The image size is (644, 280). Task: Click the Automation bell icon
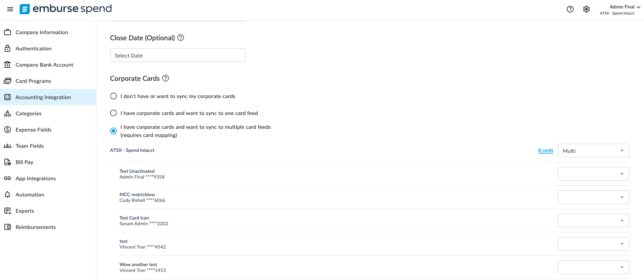(7, 194)
